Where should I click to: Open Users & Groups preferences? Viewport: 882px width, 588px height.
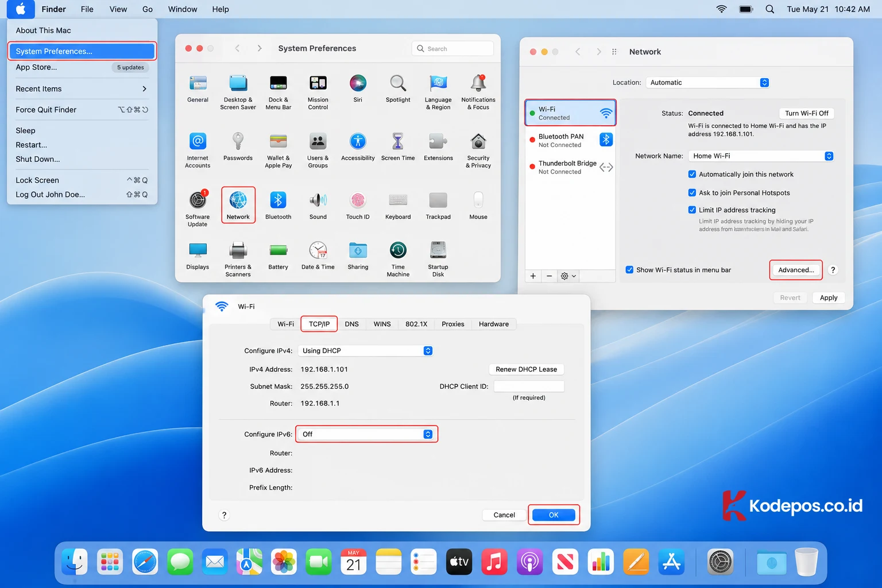[318, 150]
